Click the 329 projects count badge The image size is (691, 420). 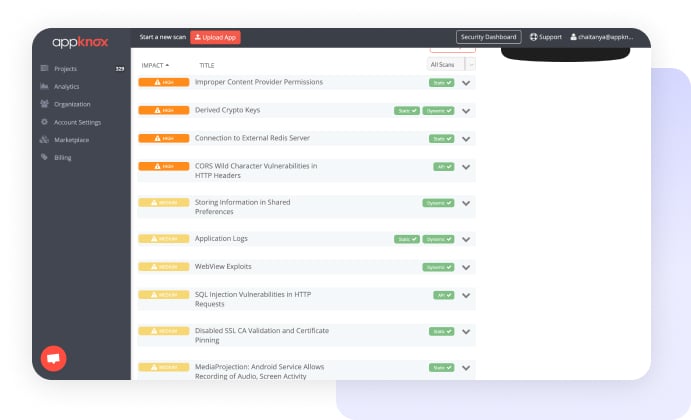(119, 69)
